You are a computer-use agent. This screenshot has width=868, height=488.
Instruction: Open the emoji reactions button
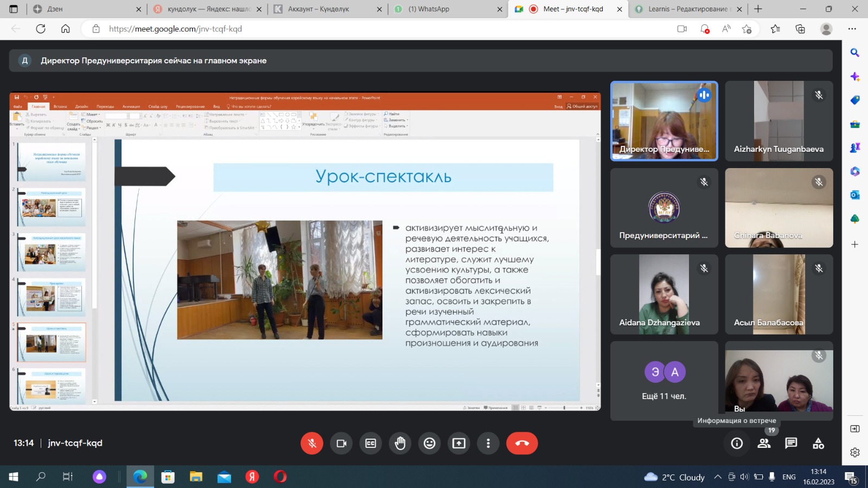tap(430, 443)
